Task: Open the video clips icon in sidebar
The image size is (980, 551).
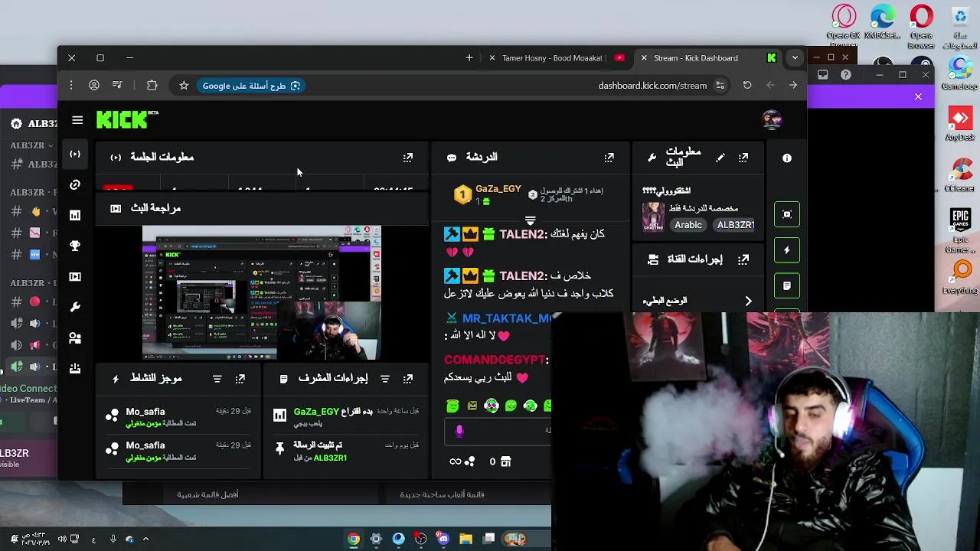Action: click(x=75, y=276)
